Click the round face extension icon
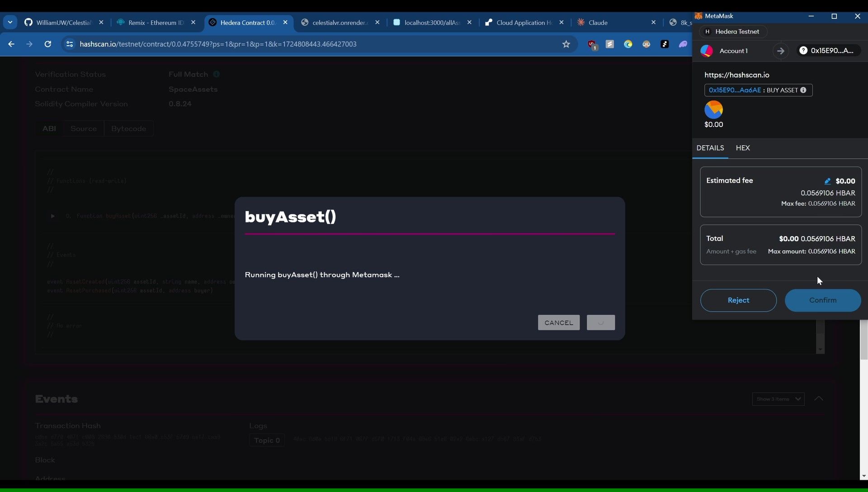868x492 pixels. pyautogui.click(x=646, y=44)
